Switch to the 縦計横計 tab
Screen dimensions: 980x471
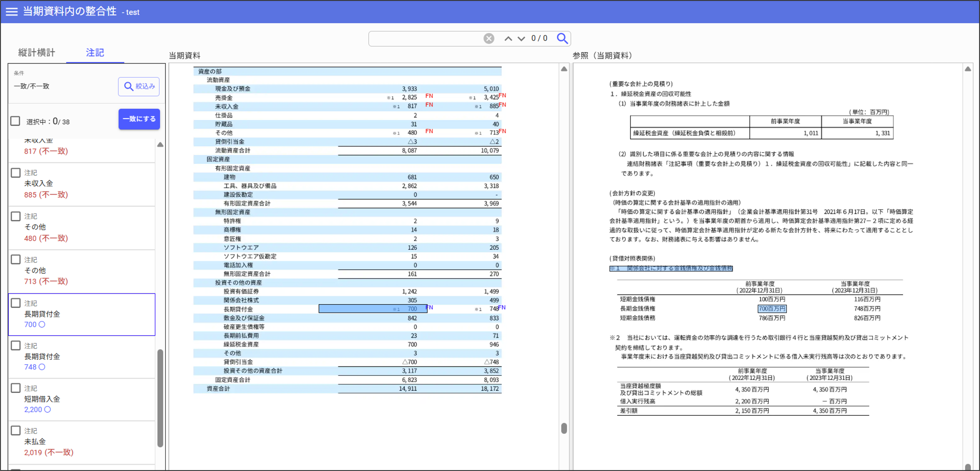click(x=36, y=52)
